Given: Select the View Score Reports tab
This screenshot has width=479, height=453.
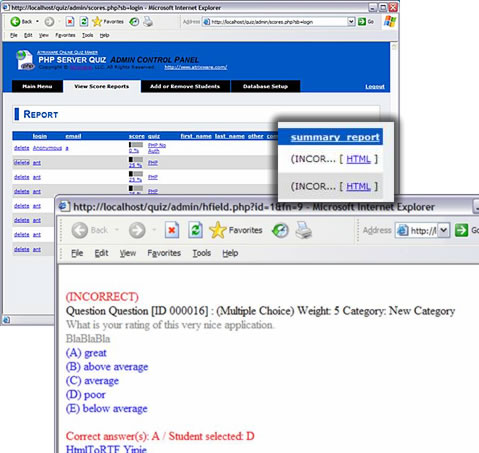Looking at the screenshot, I should 102,86.
